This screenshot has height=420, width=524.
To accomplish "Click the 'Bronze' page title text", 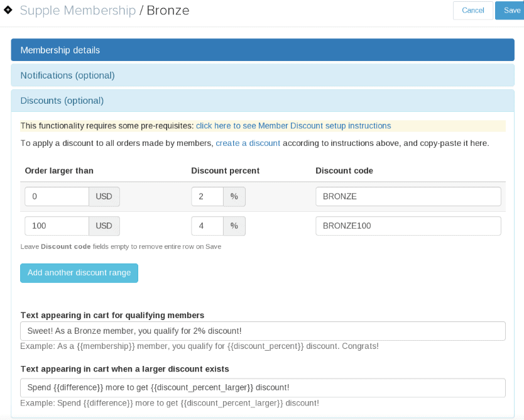I will [x=168, y=10].
